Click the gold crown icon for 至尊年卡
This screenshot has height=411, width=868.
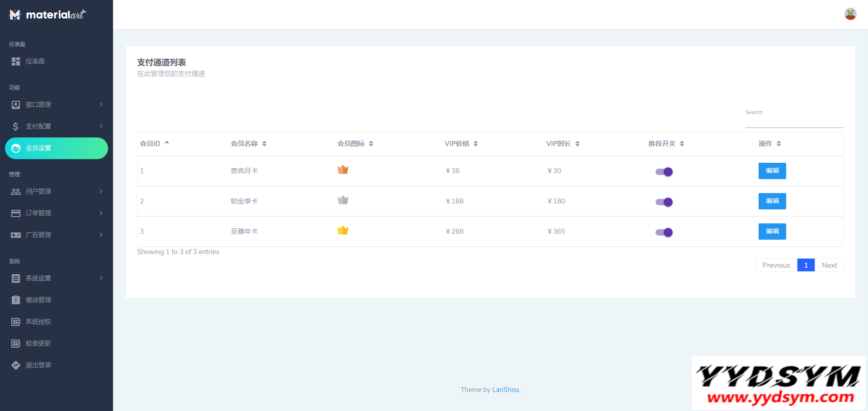coord(343,231)
